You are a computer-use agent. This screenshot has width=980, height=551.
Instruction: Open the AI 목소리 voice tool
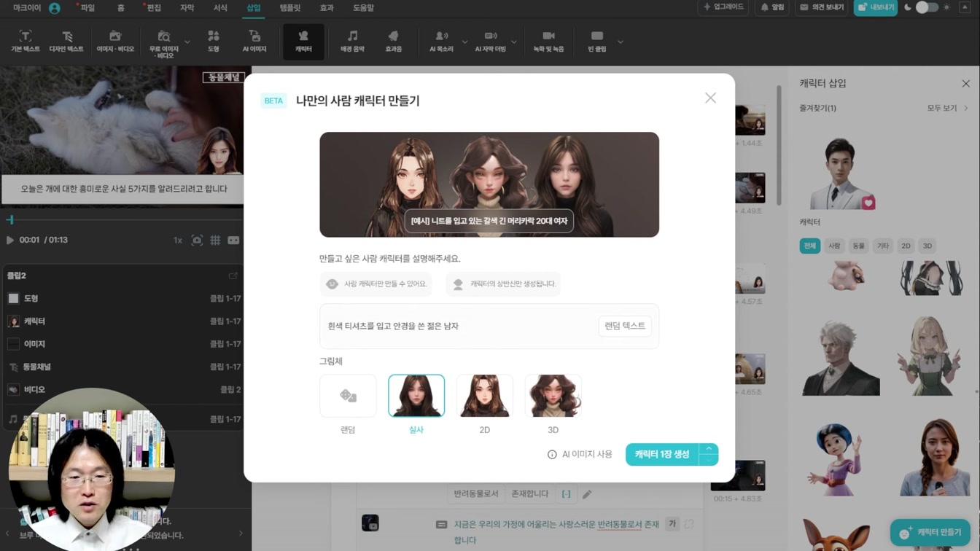(x=441, y=42)
